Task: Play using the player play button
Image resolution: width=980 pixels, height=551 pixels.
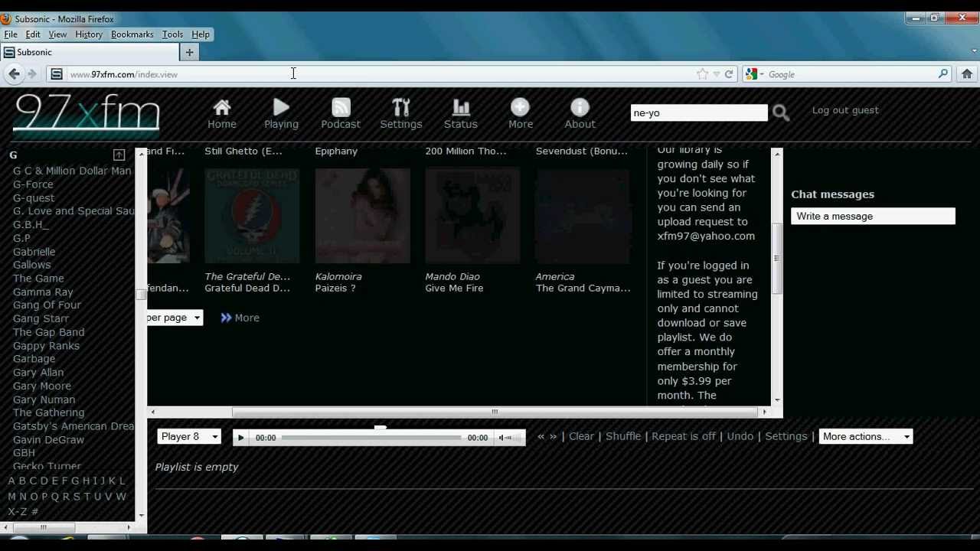Action: pos(240,438)
